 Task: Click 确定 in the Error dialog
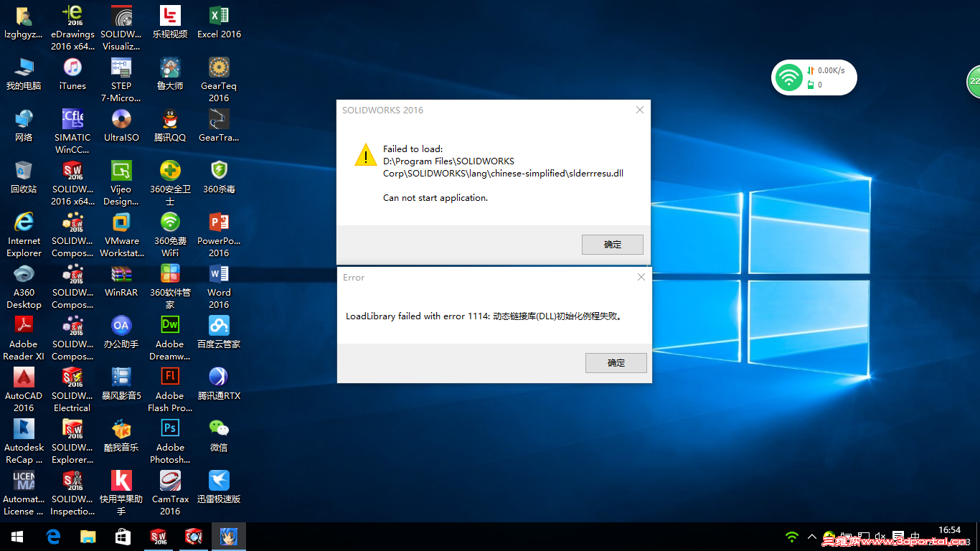pos(616,363)
